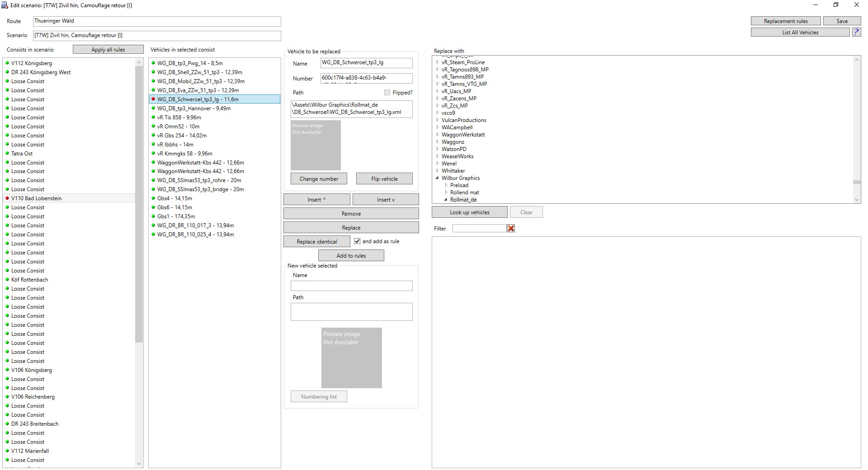Click green dot beside V112 Königsberg

point(7,63)
